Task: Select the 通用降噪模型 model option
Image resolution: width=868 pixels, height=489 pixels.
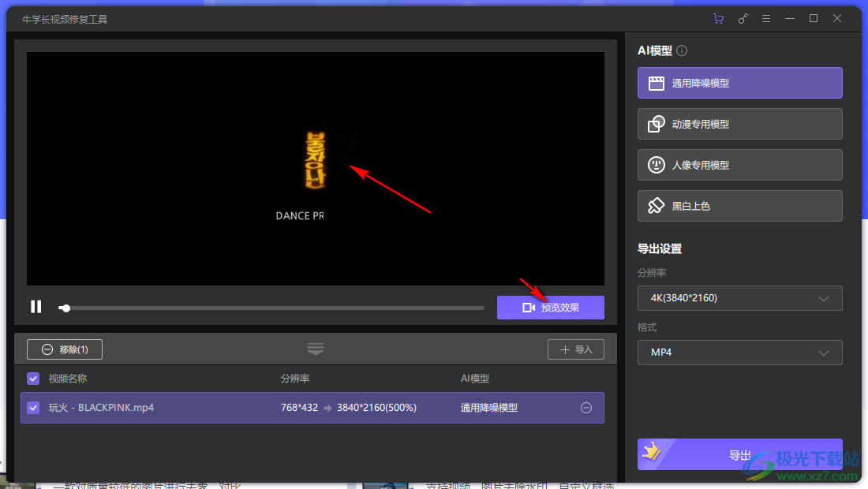Action: point(739,83)
